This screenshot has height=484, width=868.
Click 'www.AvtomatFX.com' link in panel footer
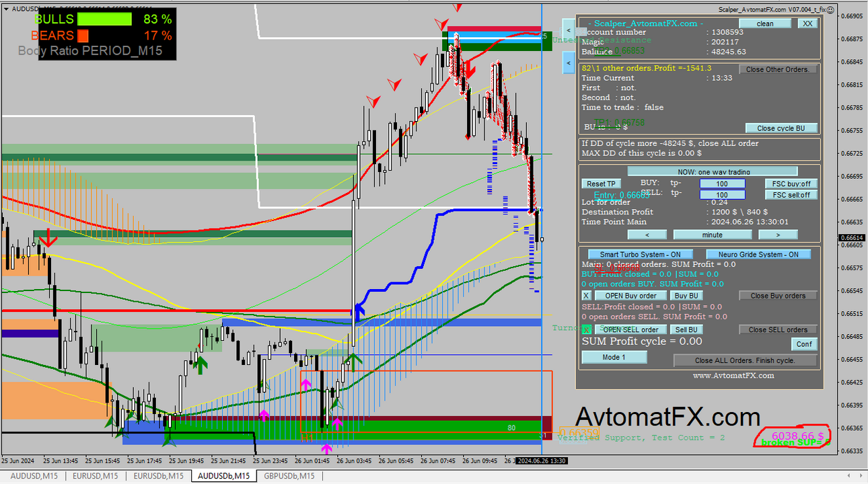[x=733, y=376]
